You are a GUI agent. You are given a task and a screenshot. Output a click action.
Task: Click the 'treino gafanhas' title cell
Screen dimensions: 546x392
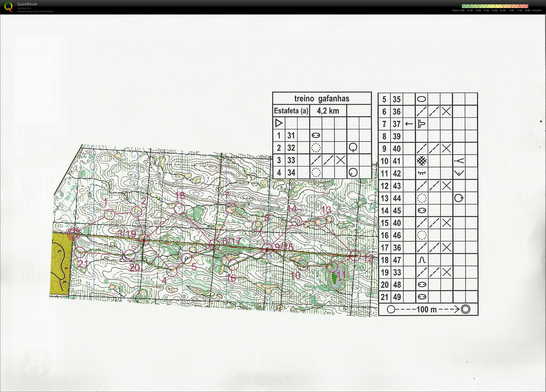pyautogui.click(x=322, y=98)
